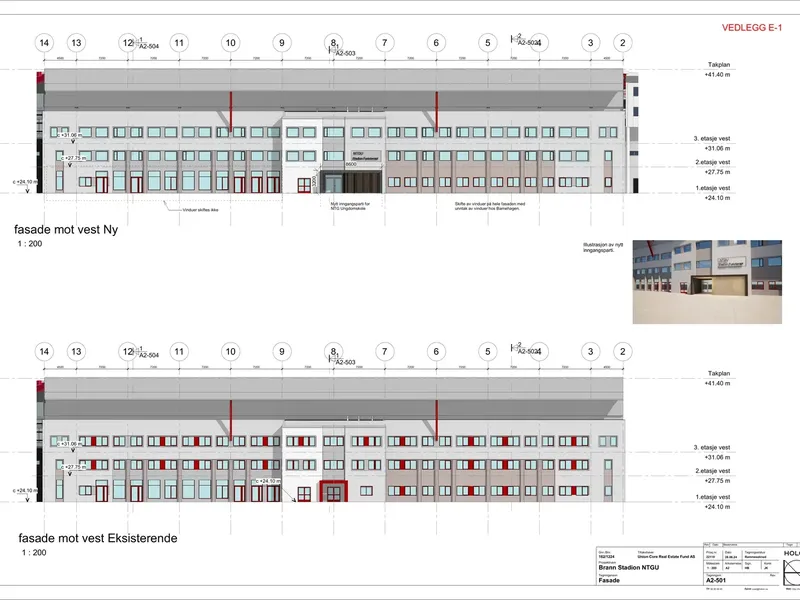Select grid bubble 13 of the Eksisterende elevation

click(x=77, y=352)
